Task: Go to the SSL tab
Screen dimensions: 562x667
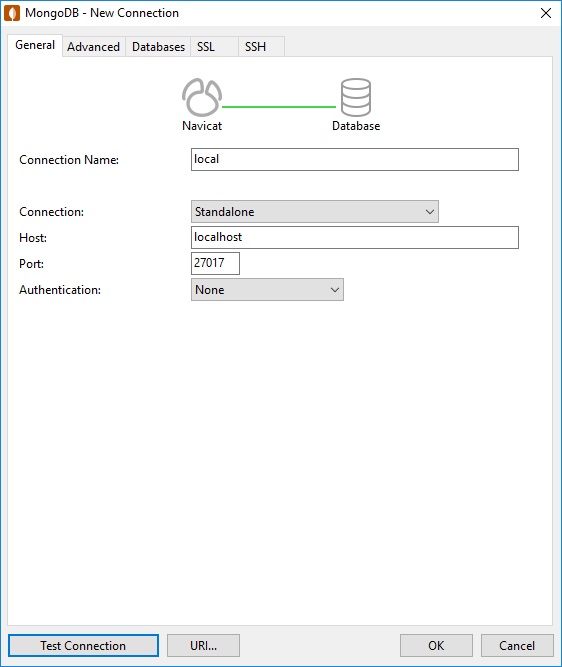Action: coord(214,46)
